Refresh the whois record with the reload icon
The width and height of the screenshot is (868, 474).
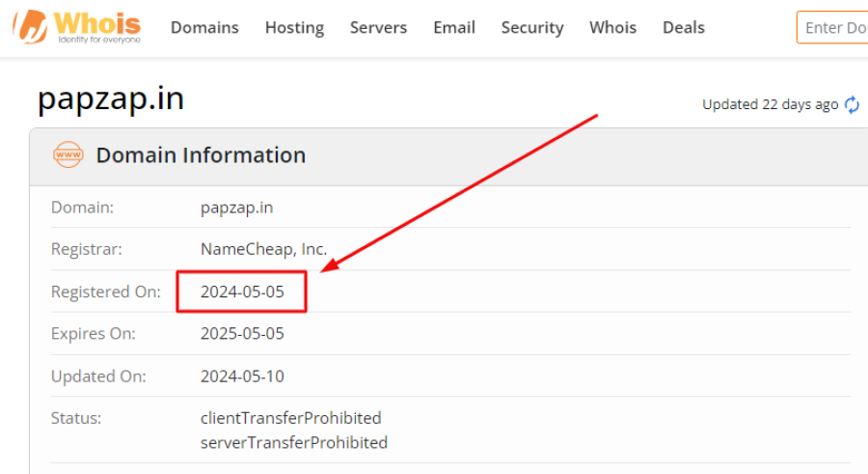[852, 104]
